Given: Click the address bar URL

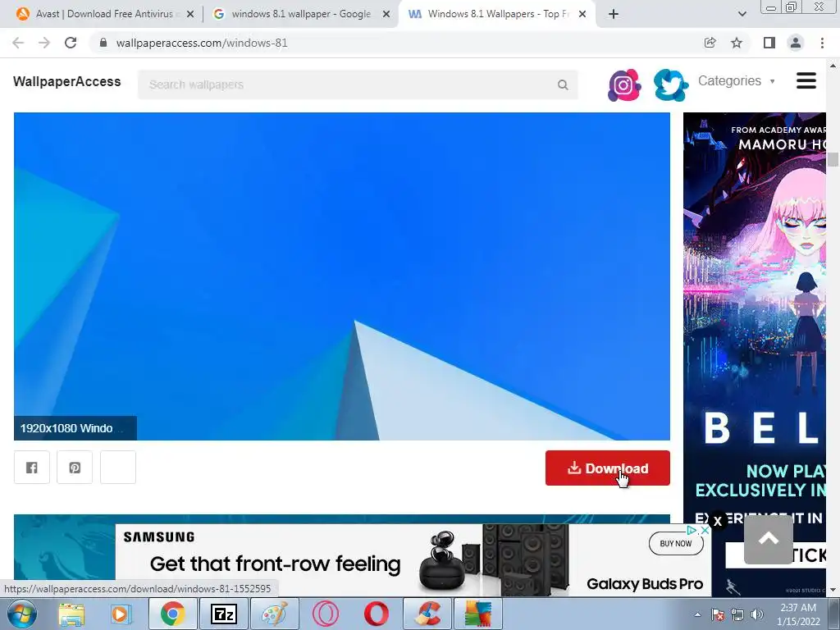Looking at the screenshot, I should (202, 43).
